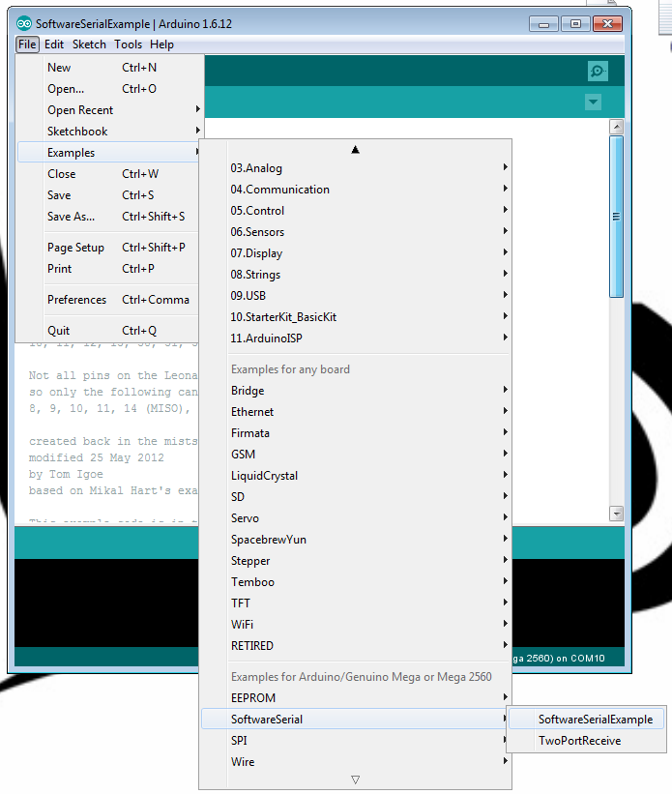This screenshot has width=672, height=794.
Task: Open LiquidCrystal library examples
Action: tap(356, 476)
